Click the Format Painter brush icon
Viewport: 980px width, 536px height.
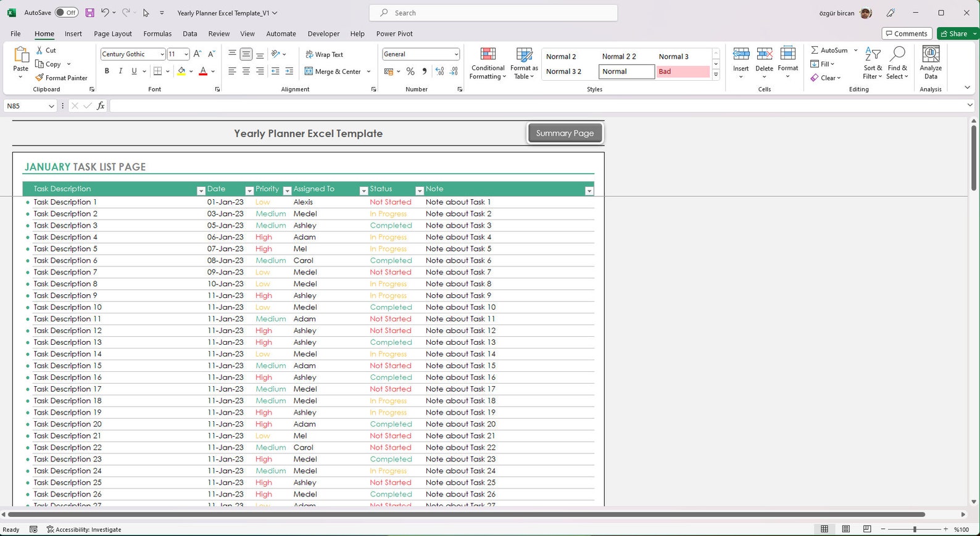click(x=39, y=78)
